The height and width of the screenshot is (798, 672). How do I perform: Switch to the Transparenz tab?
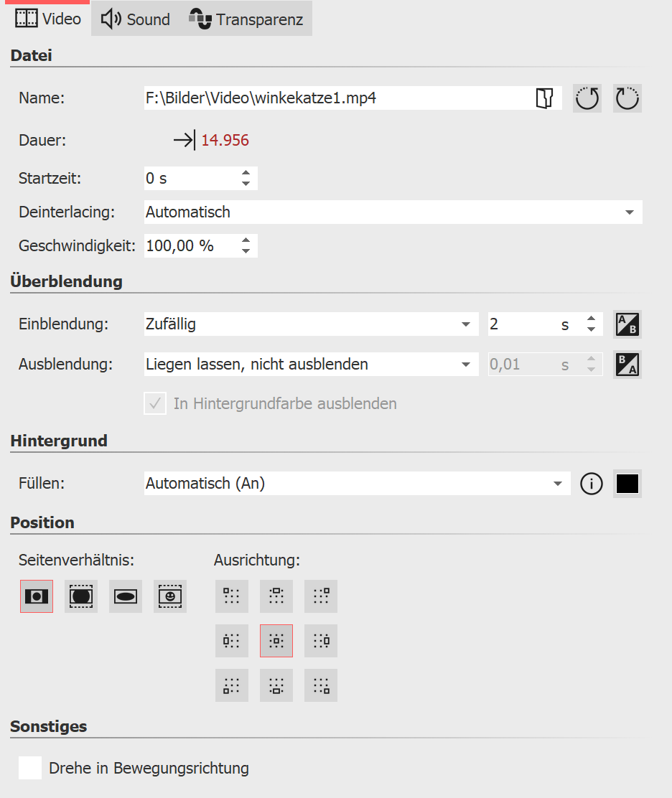(246, 19)
